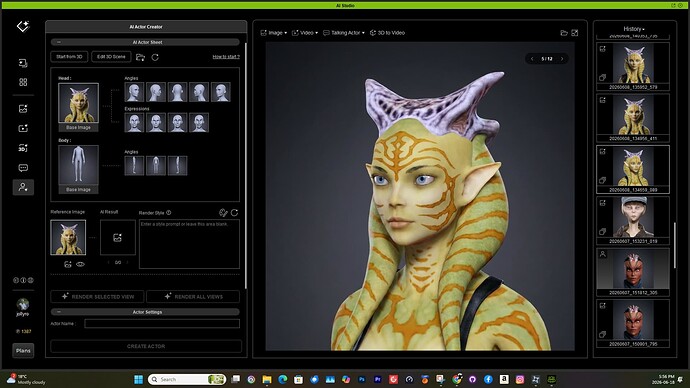The height and width of the screenshot is (388, 690).
Task: Reset Render Style with the refresh icon
Action: [x=235, y=213]
